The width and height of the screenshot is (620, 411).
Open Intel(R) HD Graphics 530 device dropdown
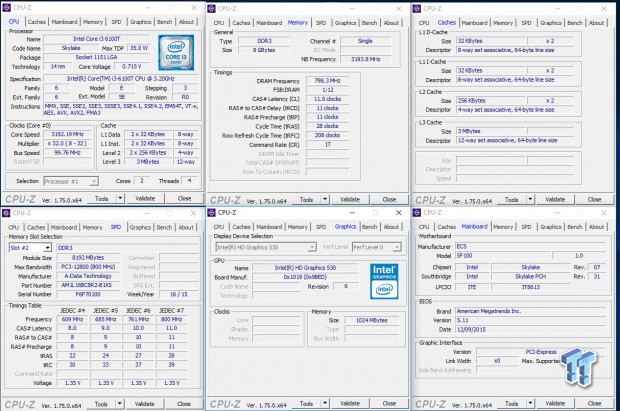click(266, 247)
